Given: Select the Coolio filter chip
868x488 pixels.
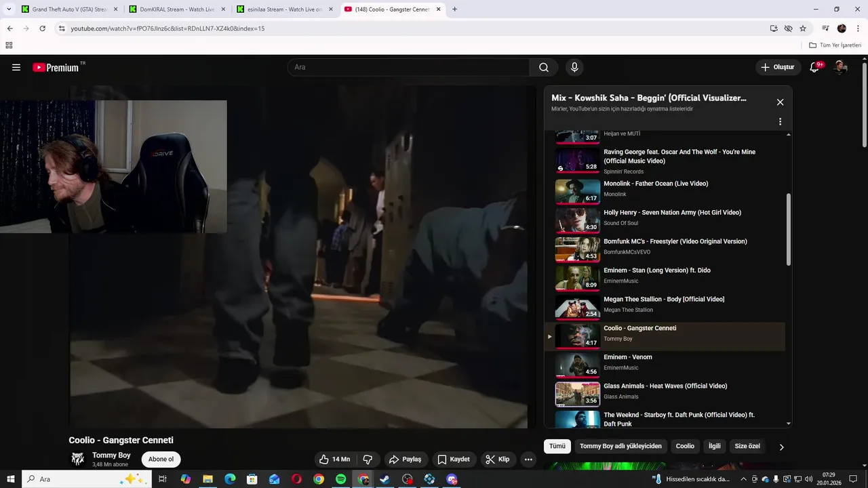Looking at the screenshot, I should coord(685,447).
